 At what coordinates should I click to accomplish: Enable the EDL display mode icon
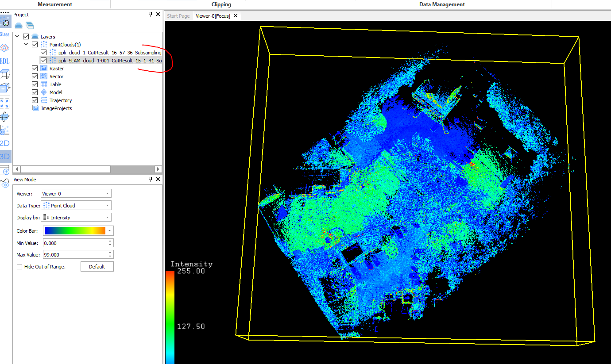[5, 61]
